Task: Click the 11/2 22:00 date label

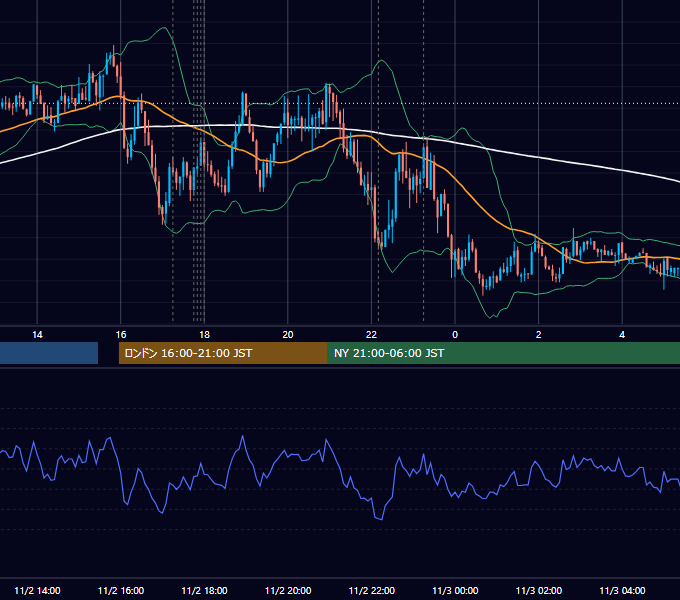Action: point(372,590)
